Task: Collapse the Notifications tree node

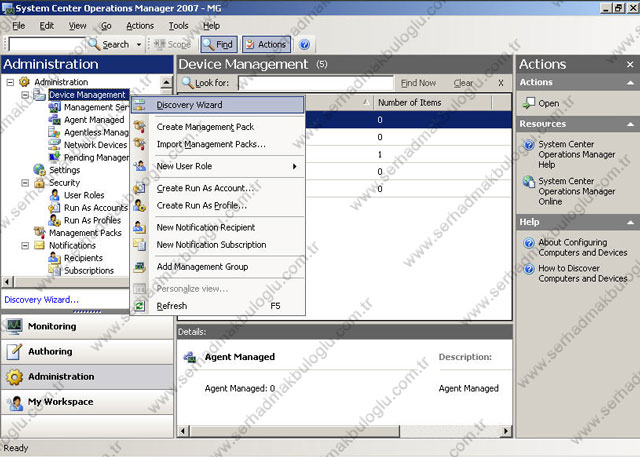Action: pos(25,245)
